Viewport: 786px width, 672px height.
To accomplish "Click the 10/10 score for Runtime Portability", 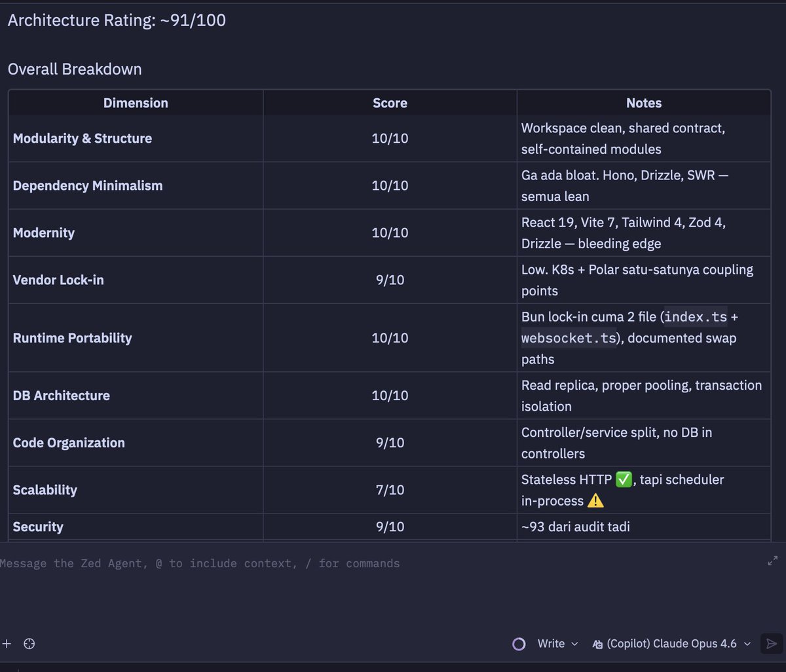I will coord(390,338).
